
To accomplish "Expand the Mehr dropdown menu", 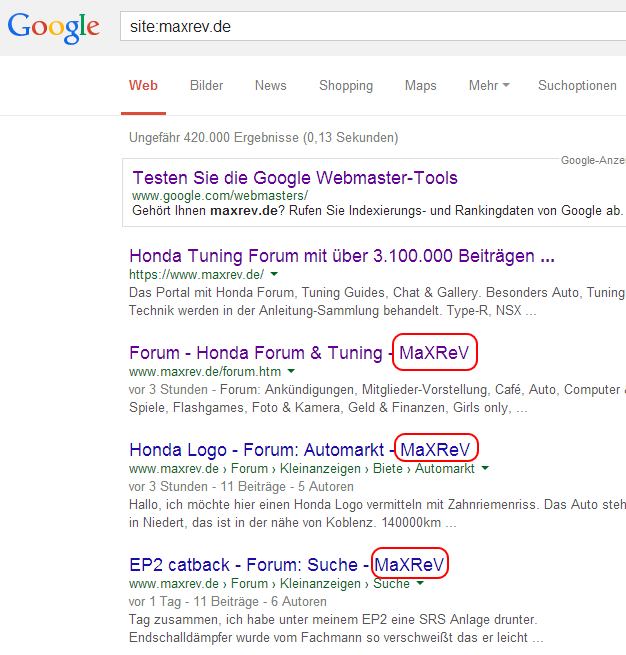I will (489, 86).
